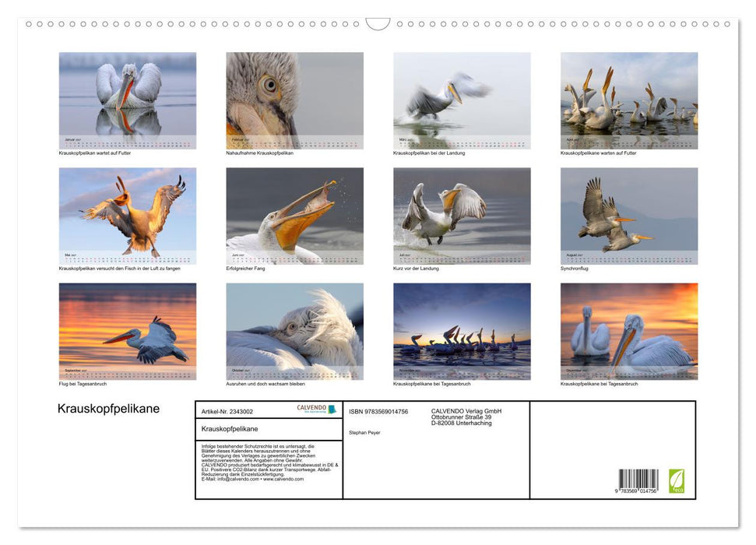Viewport: 756px width, 545px height.
Task: Click 'CALVENDO Verlag GmbH' publisher name
Action: [466, 411]
